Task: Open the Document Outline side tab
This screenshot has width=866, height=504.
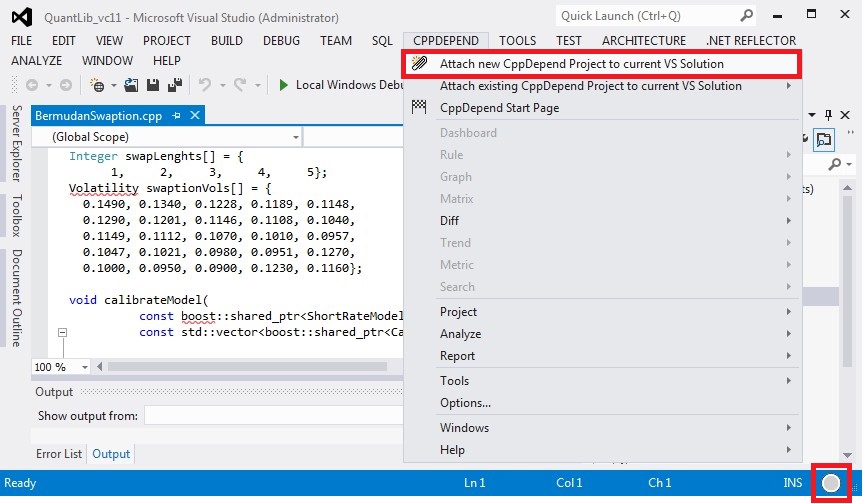Action: 17,298
